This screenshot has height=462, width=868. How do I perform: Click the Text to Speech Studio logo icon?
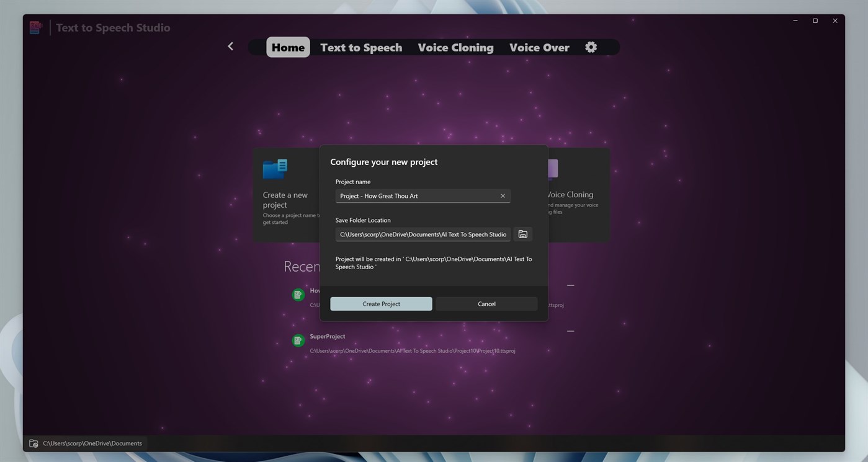point(35,27)
